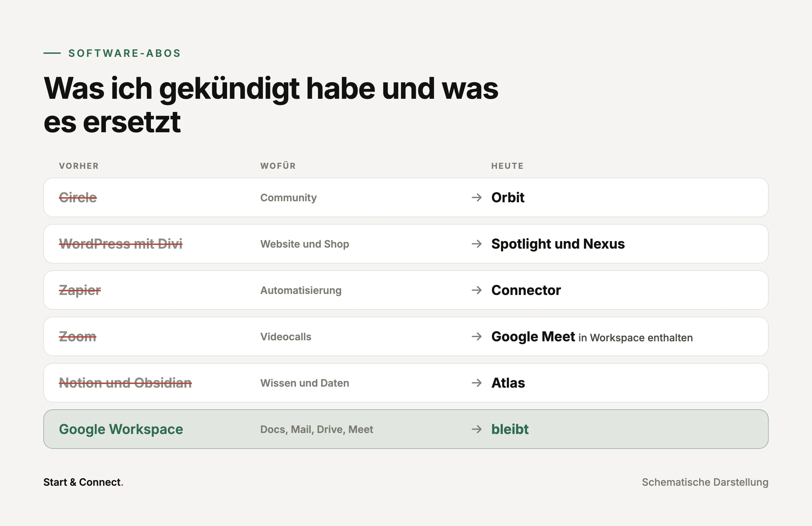Screen dimensions: 812x526
Task: Click the Schematische Darstellung caption
Action: (x=705, y=482)
